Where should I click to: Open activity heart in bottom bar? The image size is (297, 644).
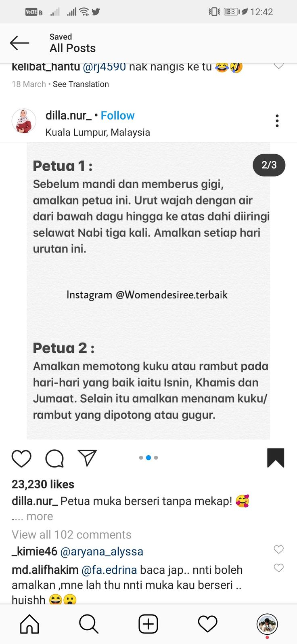208,624
